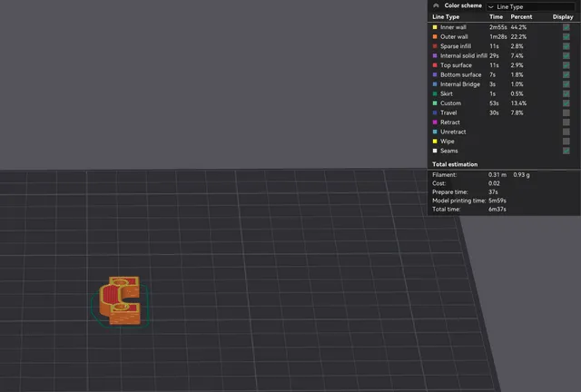Click the Internal Bridge color swatch

tap(435, 84)
